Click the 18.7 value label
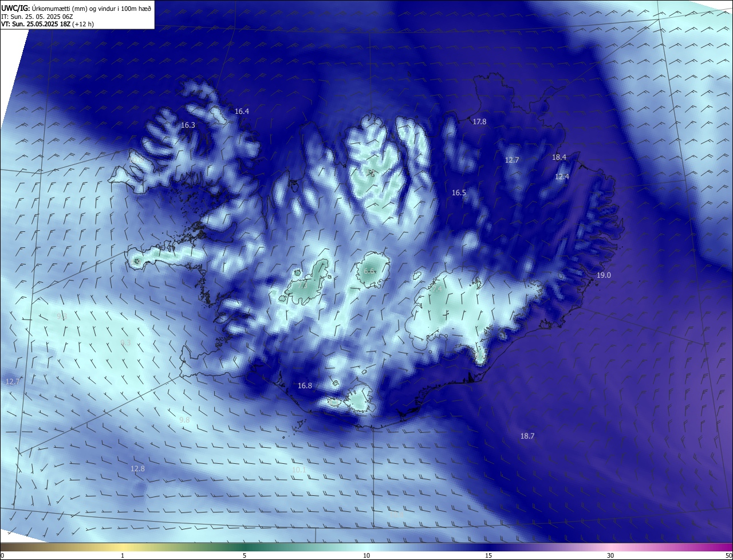The width and height of the screenshot is (733, 560). [x=527, y=436]
